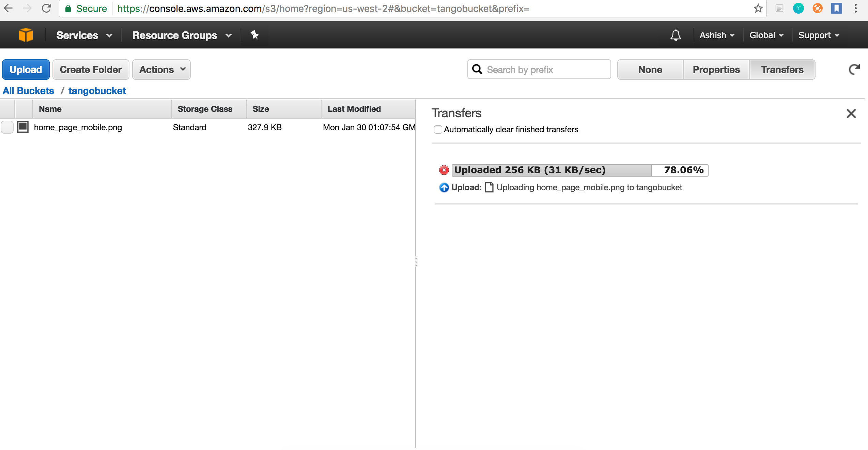This screenshot has width=868, height=450.
Task: Open the Support dropdown
Action: (x=819, y=35)
